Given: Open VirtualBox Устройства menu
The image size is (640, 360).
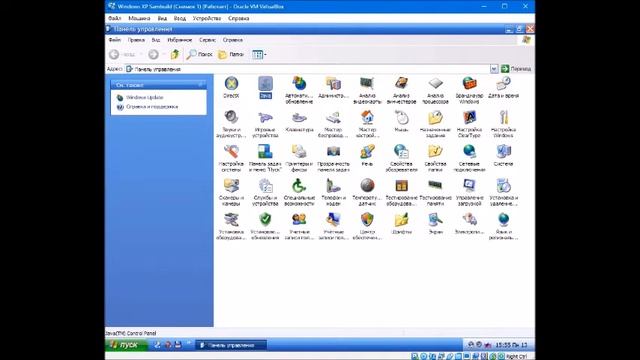Looking at the screenshot, I should click(x=207, y=18).
